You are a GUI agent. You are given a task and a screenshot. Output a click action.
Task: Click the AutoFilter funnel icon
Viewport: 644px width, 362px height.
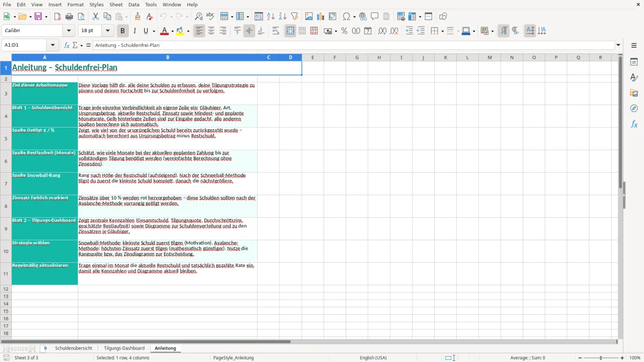point(295,17)
